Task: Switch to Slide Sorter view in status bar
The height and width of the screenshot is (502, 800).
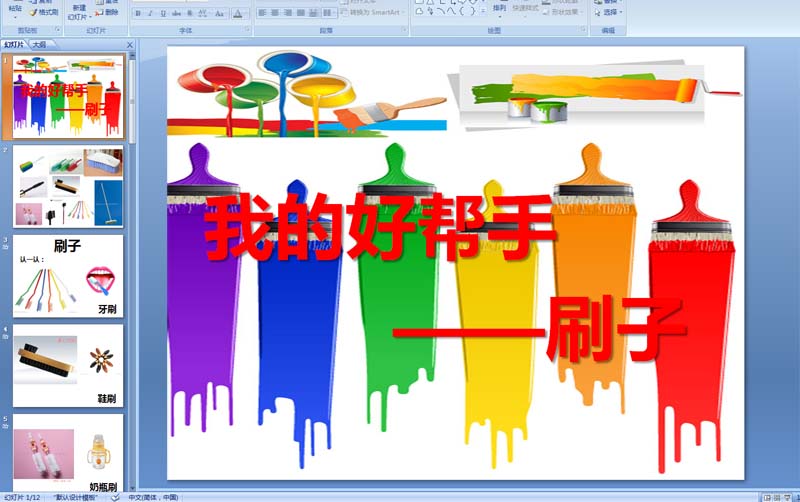Action: [x=777, y=497]
